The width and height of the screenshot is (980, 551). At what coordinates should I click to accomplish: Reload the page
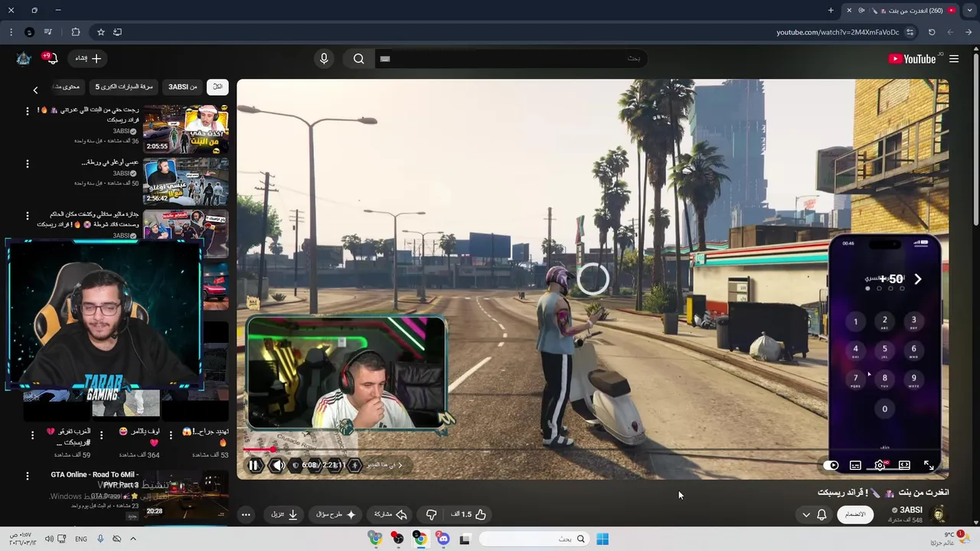click(x=932, y=32)
